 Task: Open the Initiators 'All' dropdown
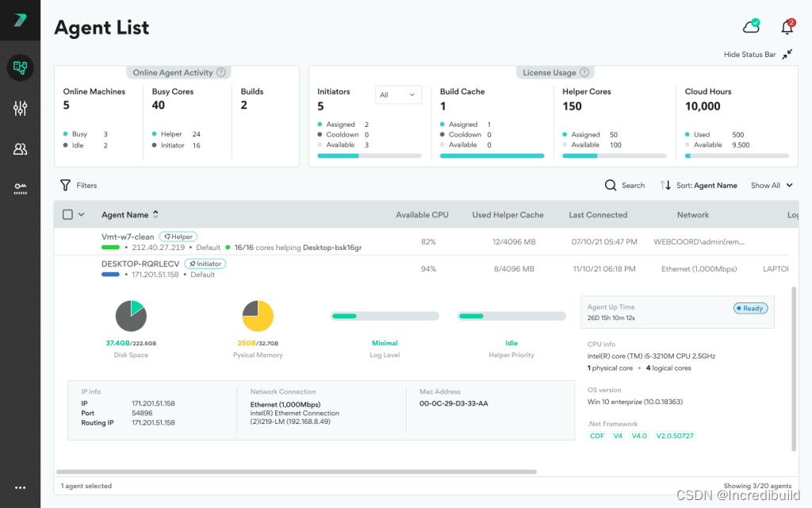click(x=398, y=94)
